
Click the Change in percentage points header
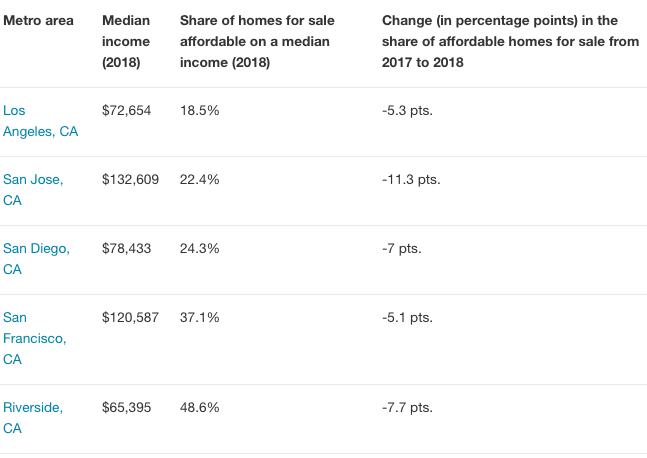point(510,42)
